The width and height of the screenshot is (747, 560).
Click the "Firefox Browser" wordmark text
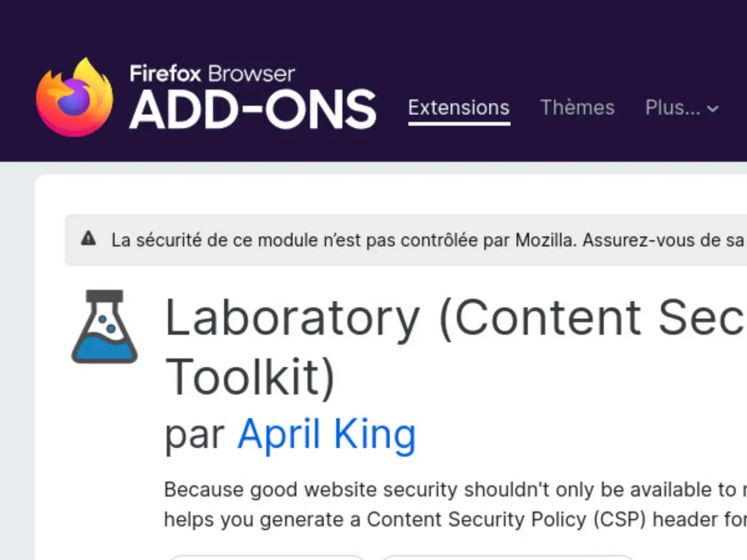pos(212,73)
